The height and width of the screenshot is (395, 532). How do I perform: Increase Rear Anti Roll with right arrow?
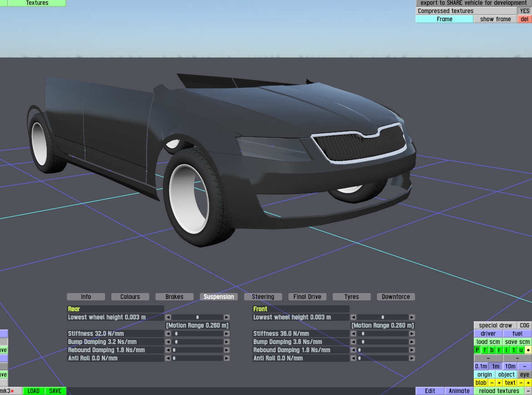point(226,358)
